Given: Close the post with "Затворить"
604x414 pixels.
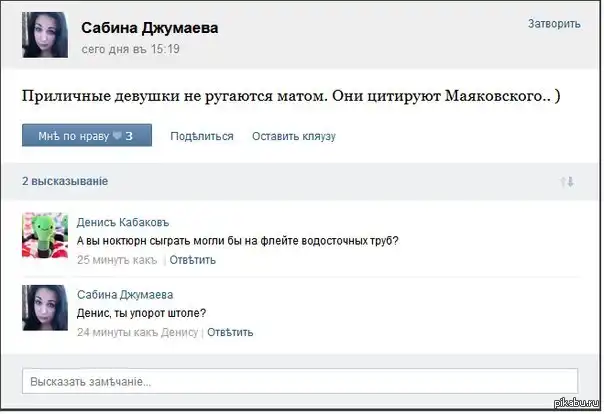Looking at the screenshot, I should click(x=554, y=23).
